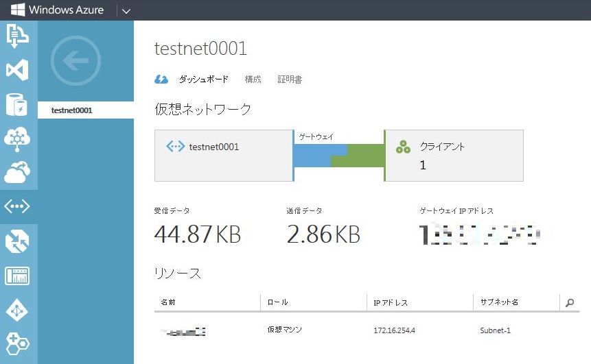Click the 受信データ label
This screenshot has width=591, height=364.
[x=172, y=211]
